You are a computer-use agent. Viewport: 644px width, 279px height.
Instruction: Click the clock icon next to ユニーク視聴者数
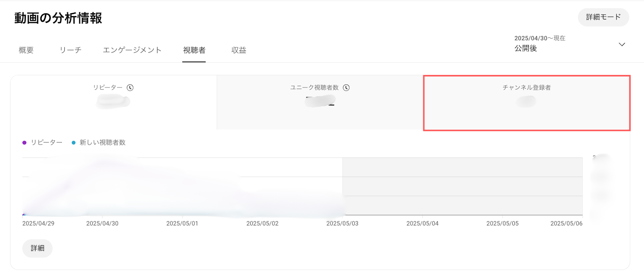point(346,88)
